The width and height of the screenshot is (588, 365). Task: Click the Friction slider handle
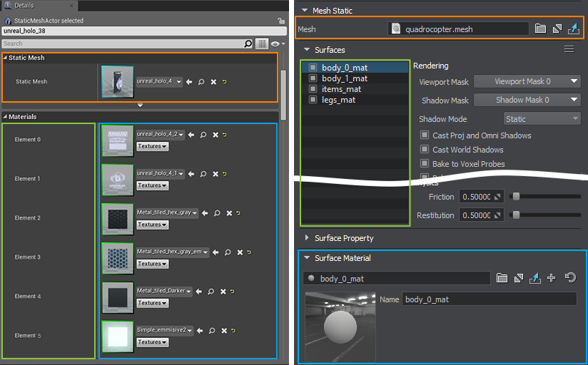(x=515, y=197)
